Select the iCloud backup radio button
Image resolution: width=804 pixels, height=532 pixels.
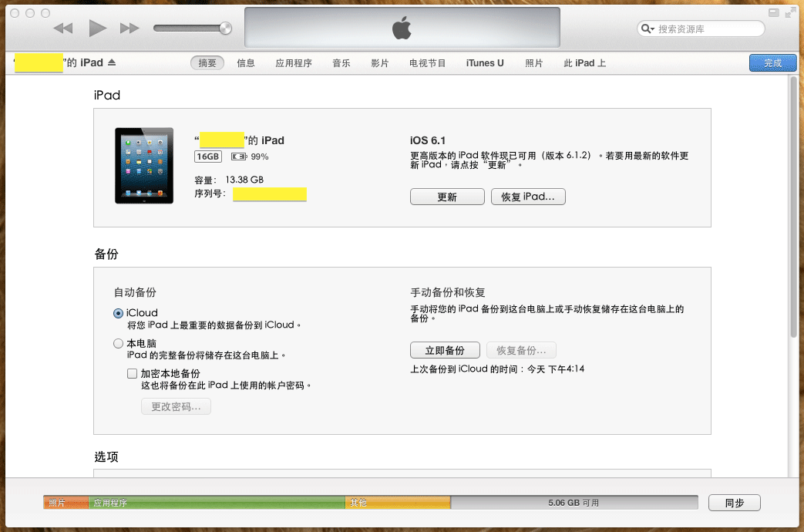coord(119,313)
